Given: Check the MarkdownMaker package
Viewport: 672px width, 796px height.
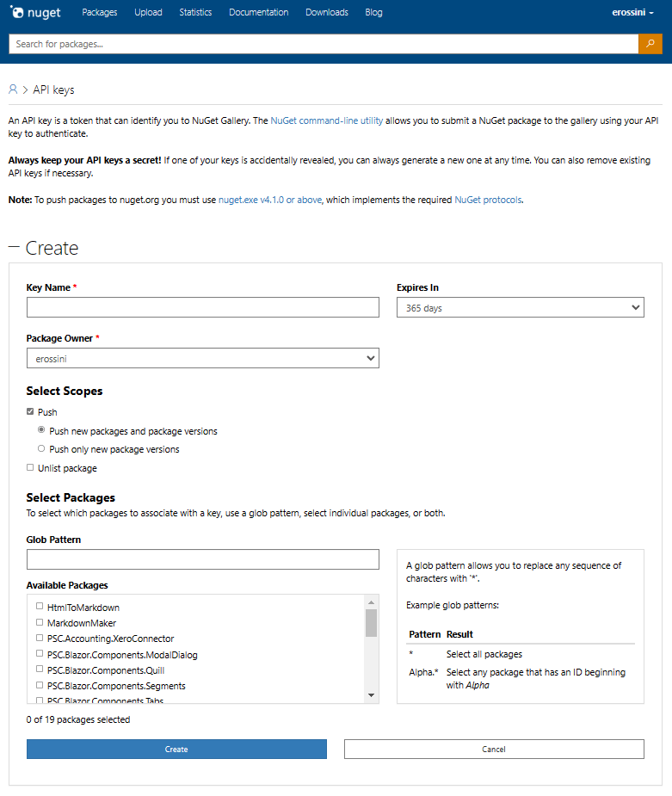Looking at the screenshot, I should click(40, 622).
